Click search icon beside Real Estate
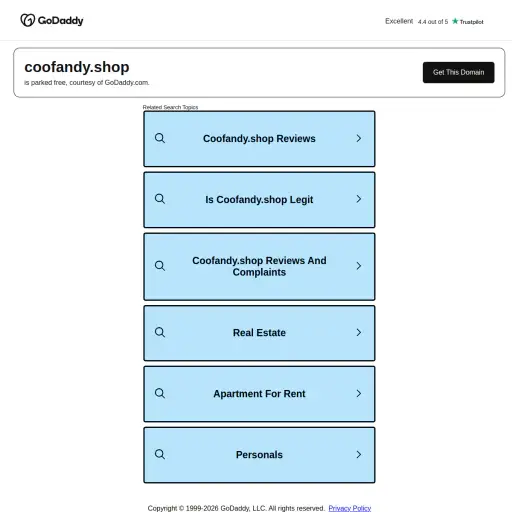The height and width of the screenshot is (512, 512). pos(160,332)
